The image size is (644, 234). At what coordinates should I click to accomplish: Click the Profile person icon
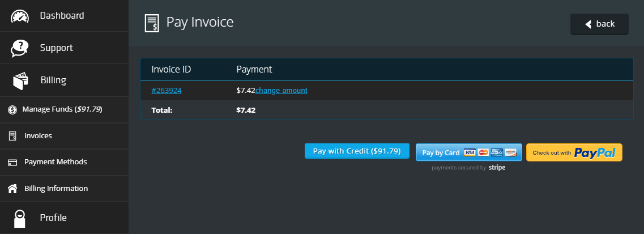[20, 218]
